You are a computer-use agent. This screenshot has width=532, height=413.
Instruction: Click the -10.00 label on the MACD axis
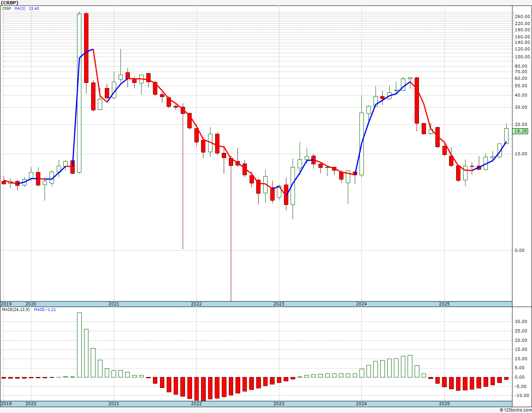coord(522,395)
